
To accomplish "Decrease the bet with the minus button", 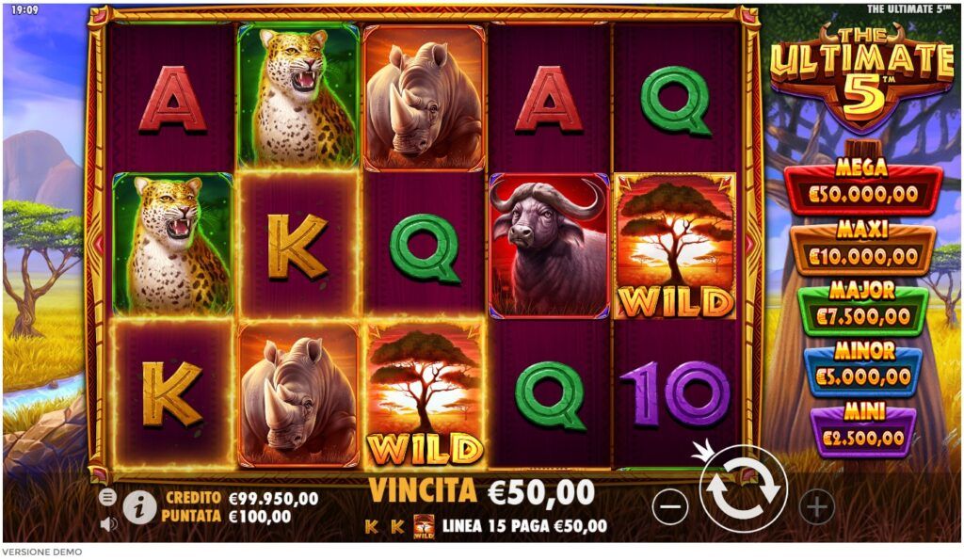I will point(669,507).
